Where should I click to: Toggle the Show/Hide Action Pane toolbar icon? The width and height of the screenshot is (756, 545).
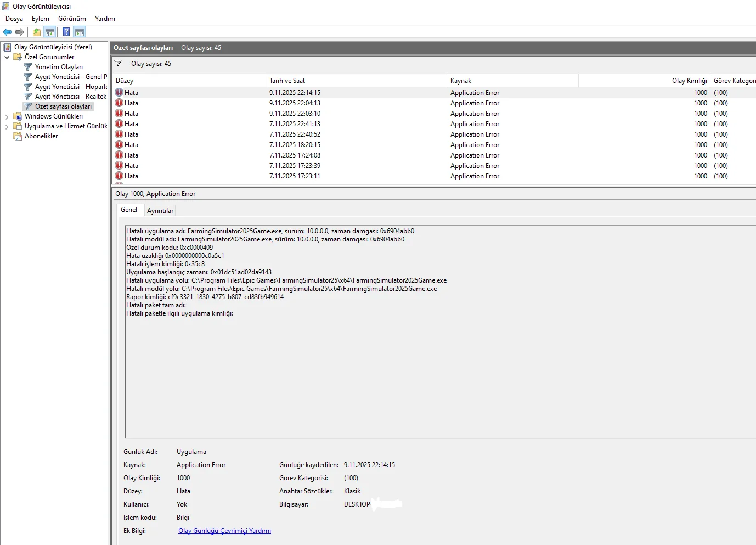click(x=80, y=32)
